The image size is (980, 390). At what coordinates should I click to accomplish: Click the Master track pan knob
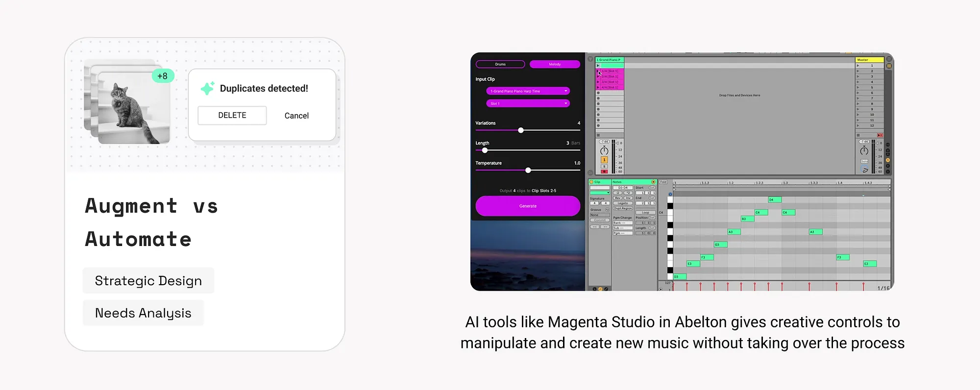(864, 150)
